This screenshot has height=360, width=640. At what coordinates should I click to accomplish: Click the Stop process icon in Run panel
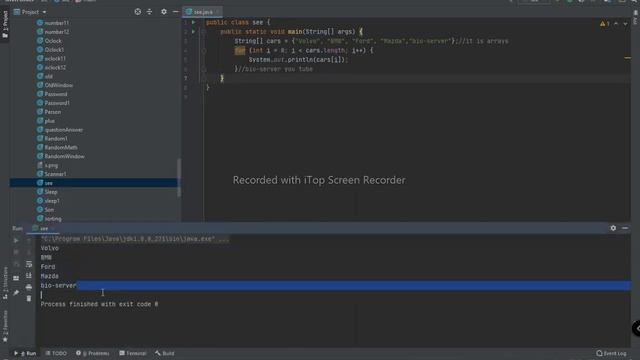coord(16,252)
